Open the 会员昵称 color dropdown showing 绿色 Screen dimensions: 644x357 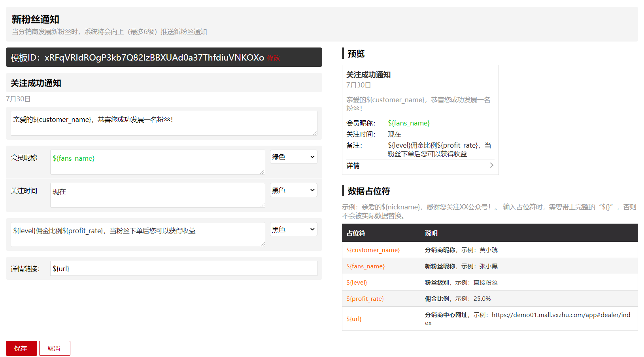pyautogui.click(x=293, y=157)
